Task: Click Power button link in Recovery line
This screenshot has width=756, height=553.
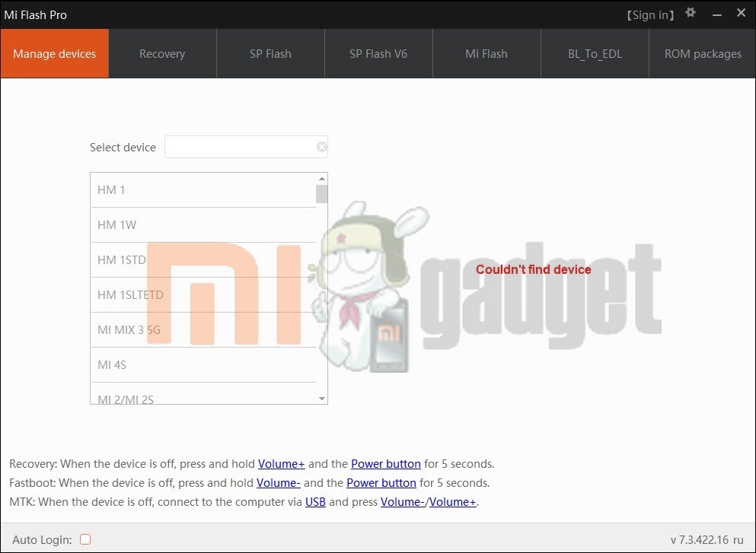Action: (x=386, y=464)
